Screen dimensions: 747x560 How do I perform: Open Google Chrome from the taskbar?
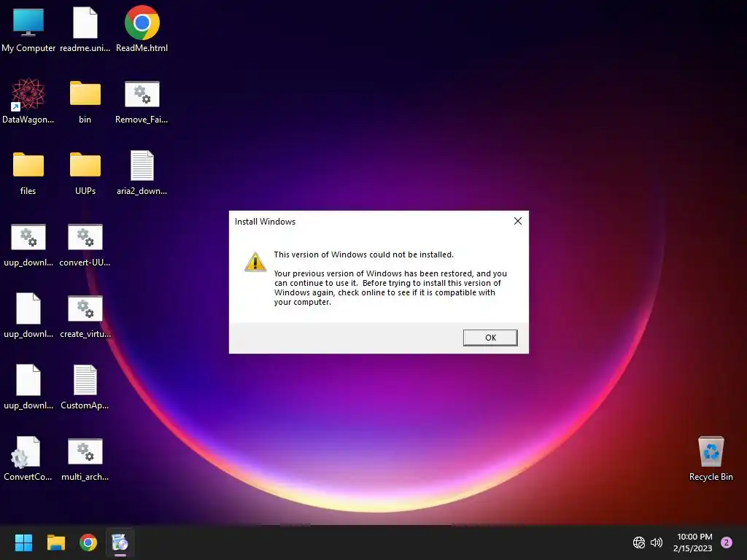88,542
